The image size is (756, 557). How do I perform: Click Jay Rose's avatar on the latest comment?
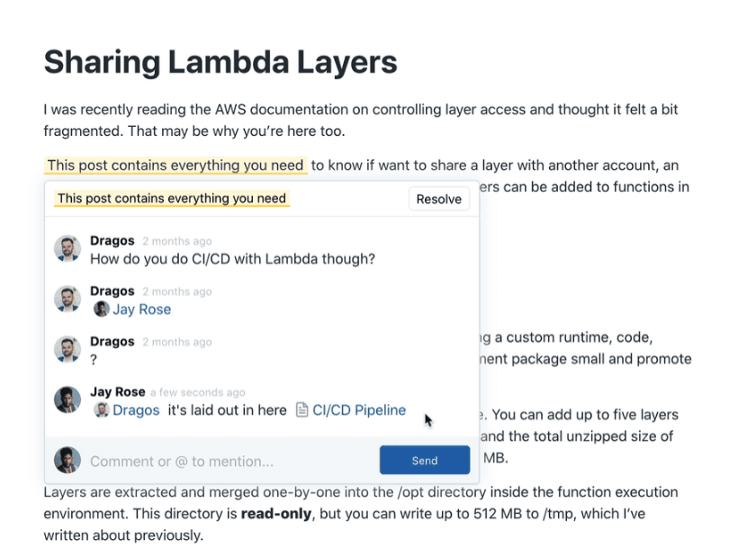tap(67, 400)
